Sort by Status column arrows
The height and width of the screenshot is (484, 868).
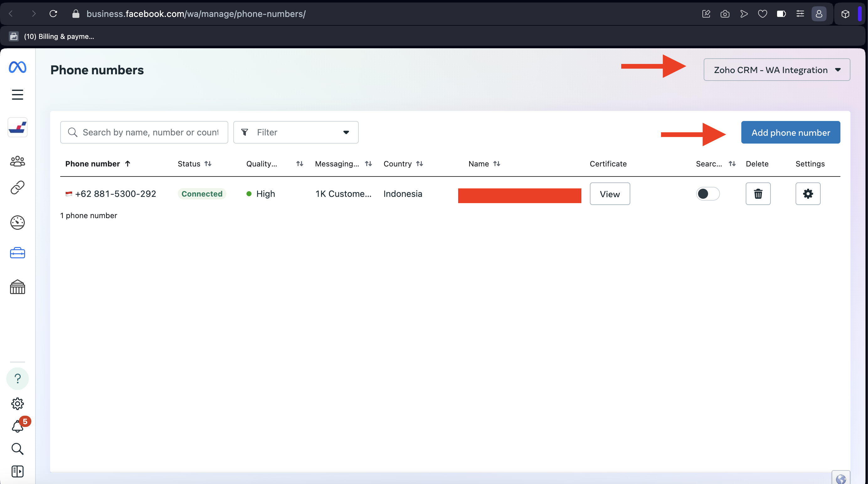coord(208,164)
